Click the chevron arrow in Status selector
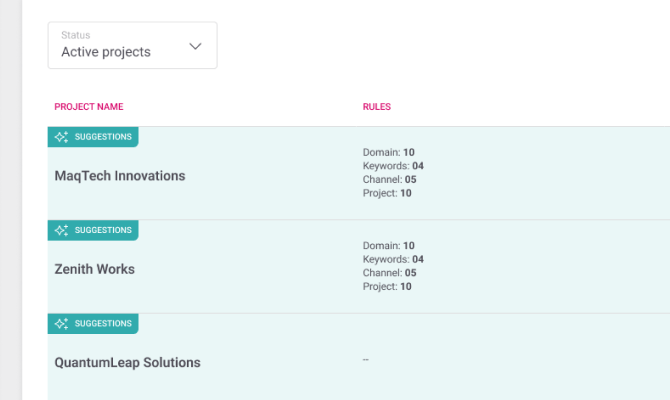 (195, 46)
